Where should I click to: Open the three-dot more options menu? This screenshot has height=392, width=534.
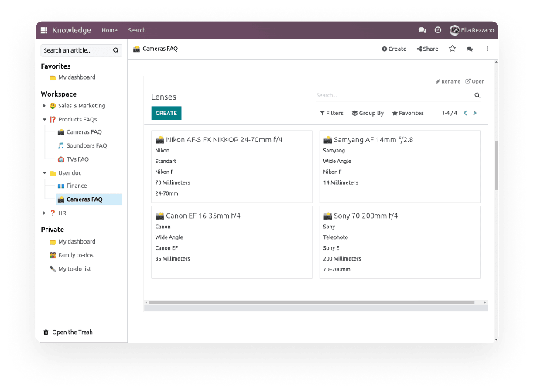[488, 49]
